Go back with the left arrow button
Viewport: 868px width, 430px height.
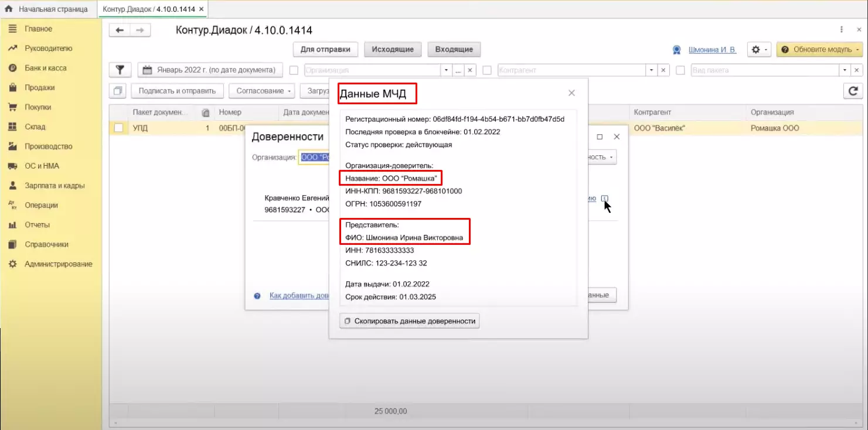point(120,30)
